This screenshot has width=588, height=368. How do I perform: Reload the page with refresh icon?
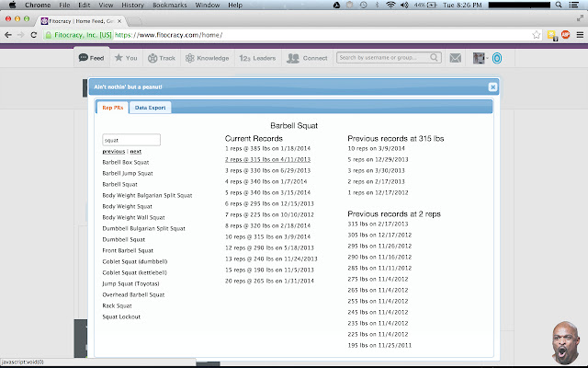point(34,35)
